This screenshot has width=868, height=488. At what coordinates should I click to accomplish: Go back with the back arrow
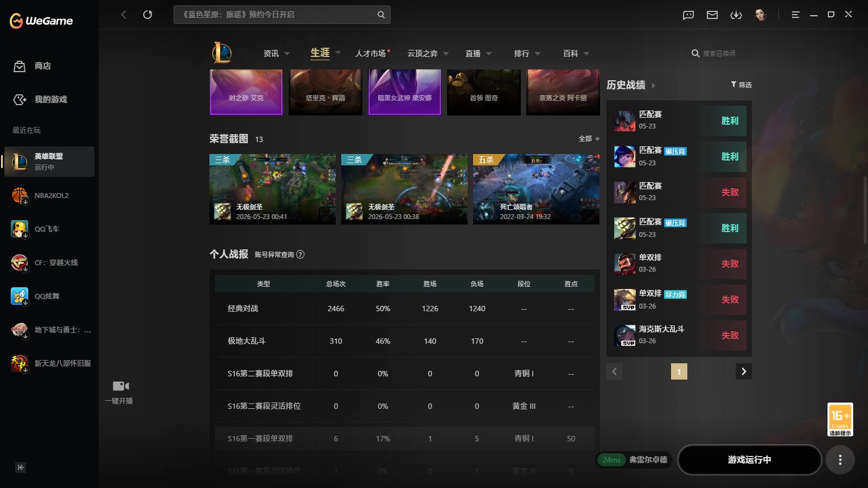point(124,15)
